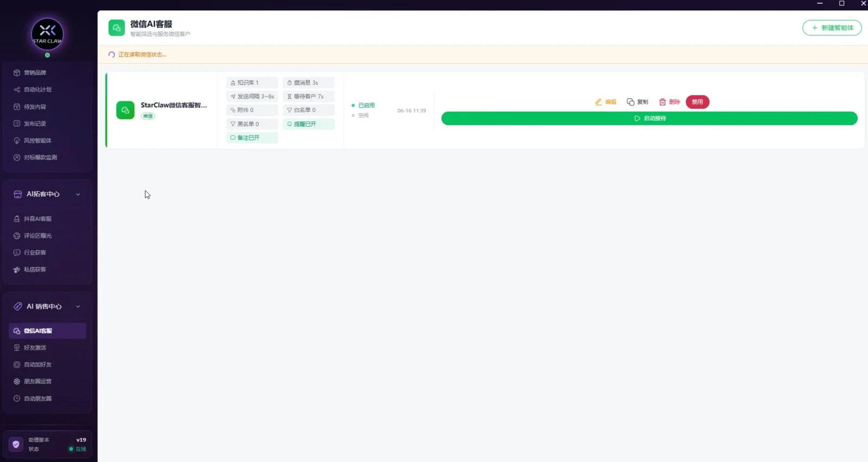Screen dimensions: 868x462
Task: Click the 攒消息 3s chip
Action: (x=308, y=82)
